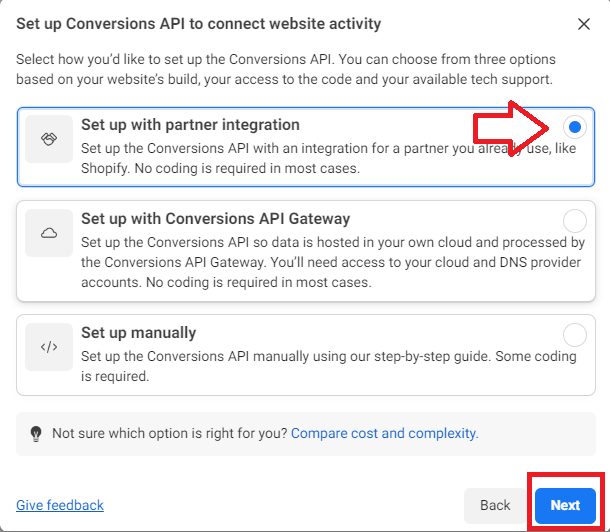Click the step-by-step guide description text
The width and height of the screenshot is (610, 532).
[x=328, y=366]
